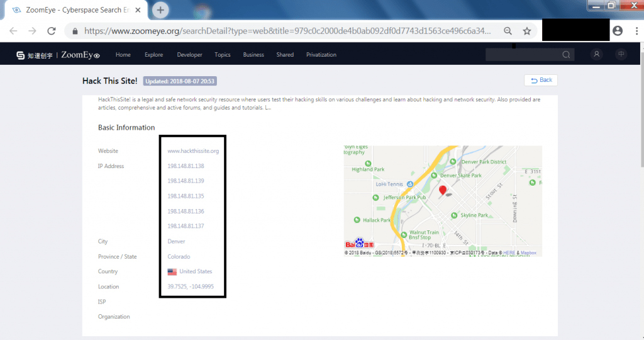Viewport: 644px width, 340px height.
Task: Switch language with the 中 icon
Action: (x=621, y=54)
